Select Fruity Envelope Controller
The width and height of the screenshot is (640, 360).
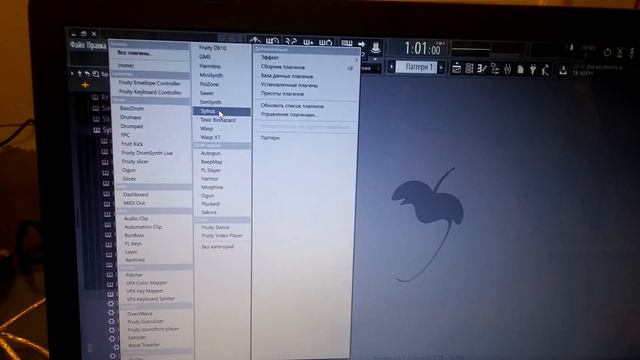point(149,83)
